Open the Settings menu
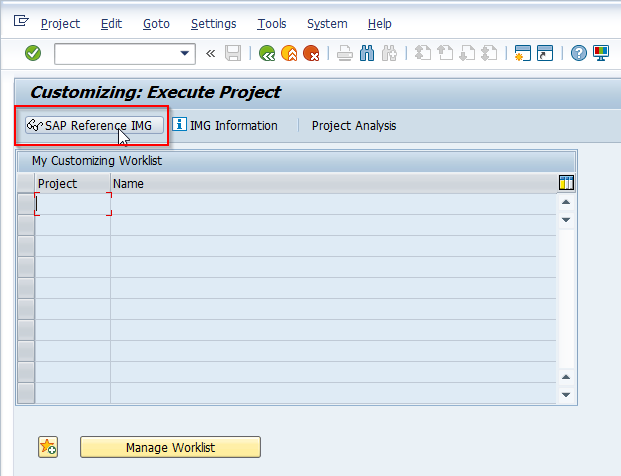Image resolution: width=621 pixels, height=476 pixels. pyautogui.click(x=213, y=24)
